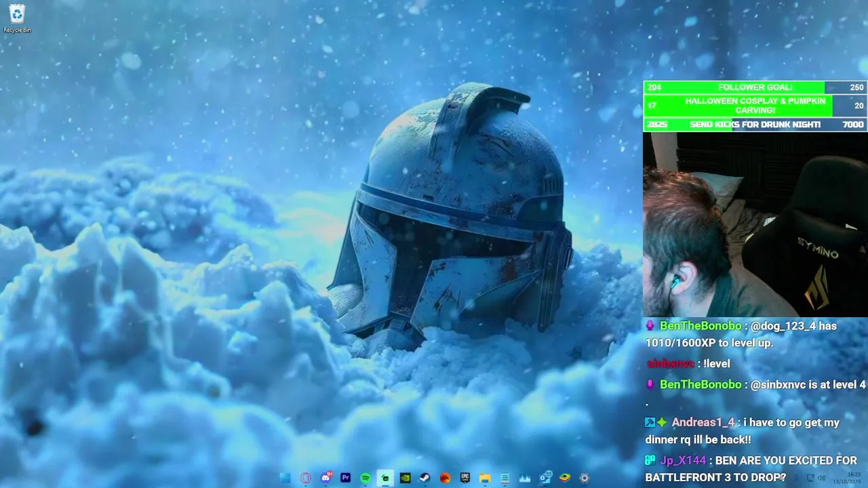Click the kicks goal target value 7000
Viewport: 868px width, 488px height.
[853, 125]
